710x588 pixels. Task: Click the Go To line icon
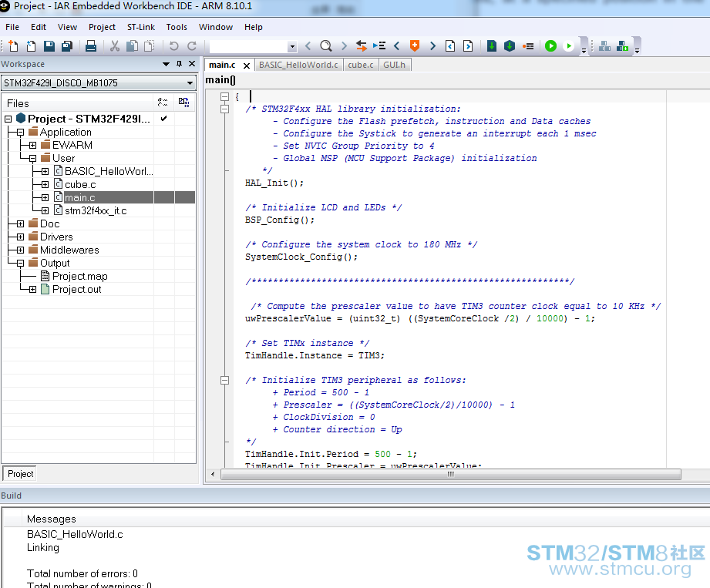379,46
